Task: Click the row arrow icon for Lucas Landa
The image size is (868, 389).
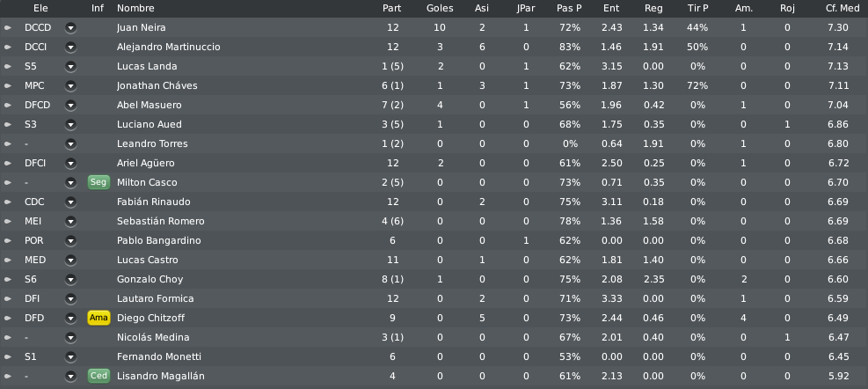Action: click(x=8, y=67)
